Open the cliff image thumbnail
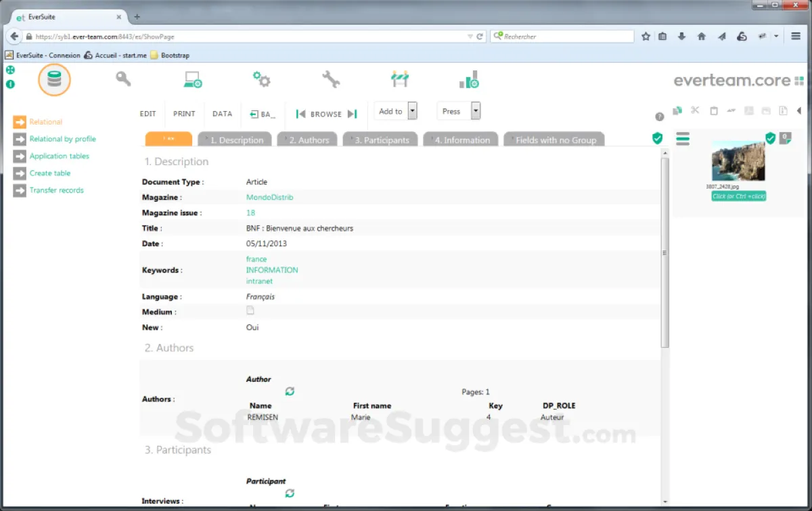Screen dimensions: 812x511 (x=738, y=161)
